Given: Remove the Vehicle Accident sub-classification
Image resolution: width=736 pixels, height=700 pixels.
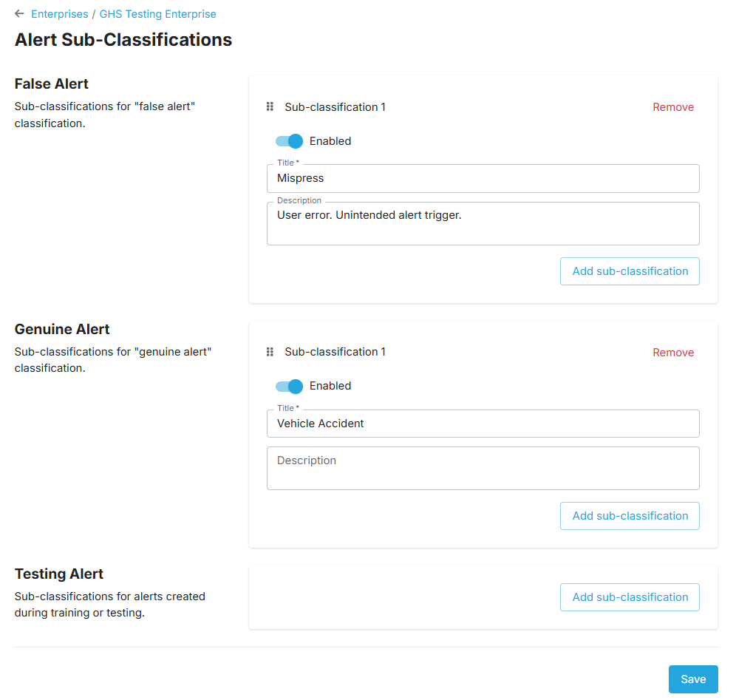Looking at the screenshot, I should coord(672,353).
